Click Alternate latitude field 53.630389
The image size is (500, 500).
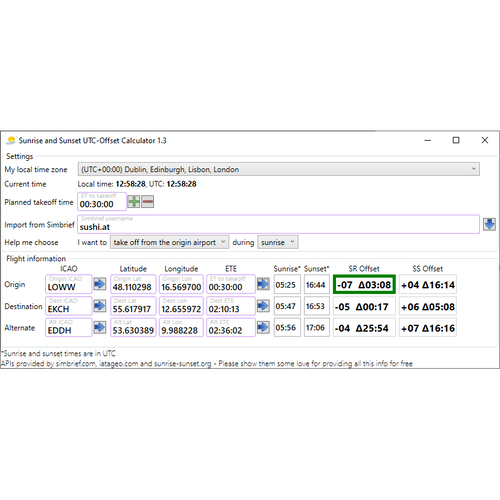(x=133, y=327)
